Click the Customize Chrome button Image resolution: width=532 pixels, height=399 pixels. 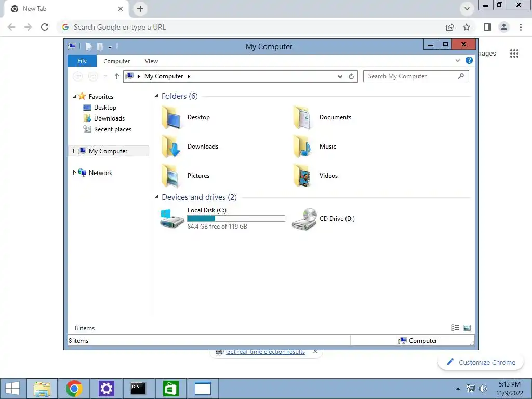click(481, 362)
